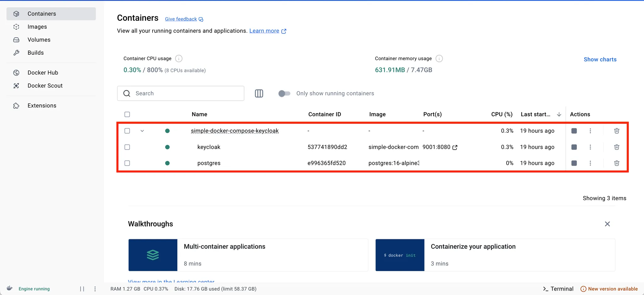644x295 pixels.
Task: Open simple-docker-compose-keycloak stack details
Action: pyautogui.click(x=235, y=131)
